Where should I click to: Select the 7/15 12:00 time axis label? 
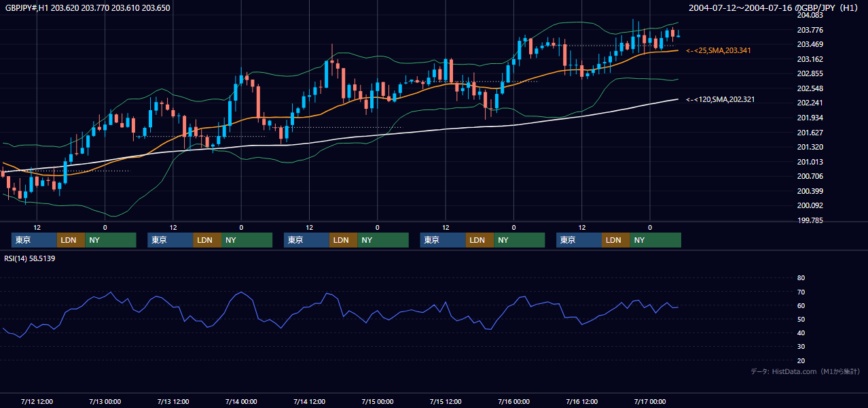click(x=446, y=401)
